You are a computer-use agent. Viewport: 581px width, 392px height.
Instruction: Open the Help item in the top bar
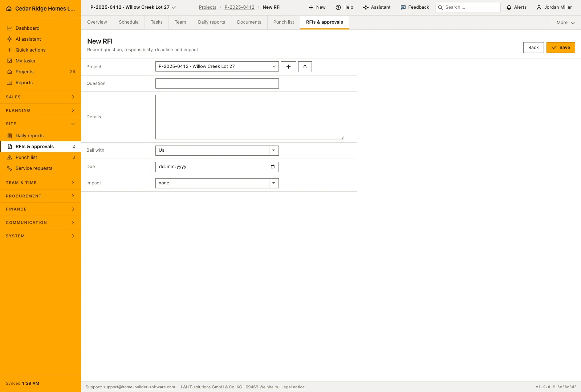click(x=344, y=7)
